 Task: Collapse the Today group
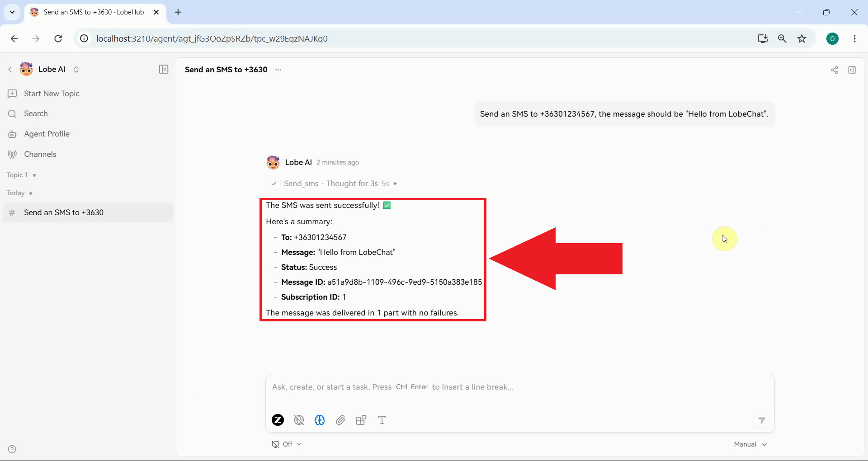(19, 193)
